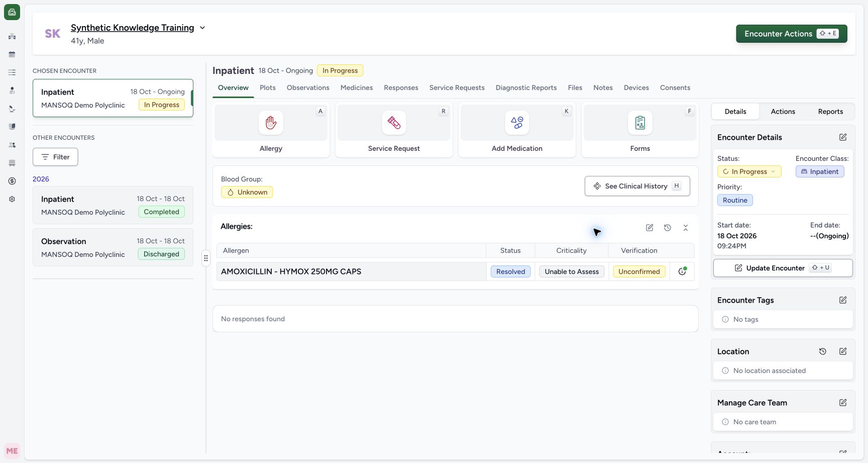Switch to the Medicines tab
Image resolution: width=868 pixels, height=463 pixels.
tap(357, 87)
